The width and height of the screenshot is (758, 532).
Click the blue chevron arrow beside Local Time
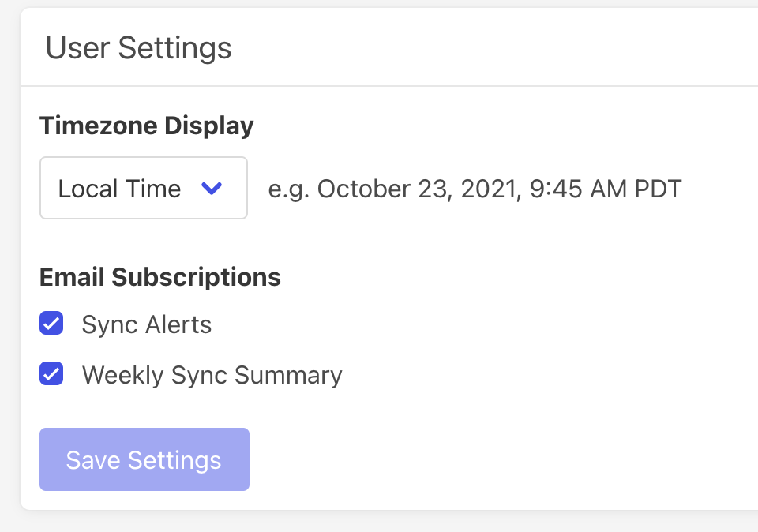coord(212,188)
